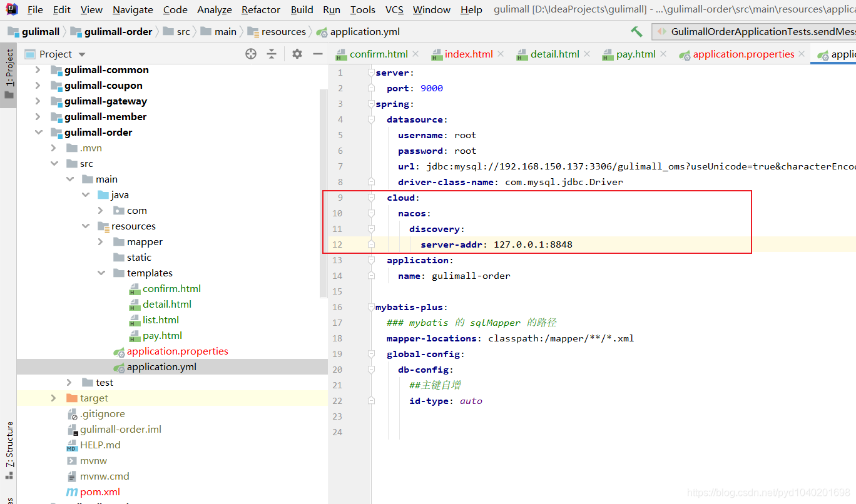Collapse the templates folder arrow

101,273
